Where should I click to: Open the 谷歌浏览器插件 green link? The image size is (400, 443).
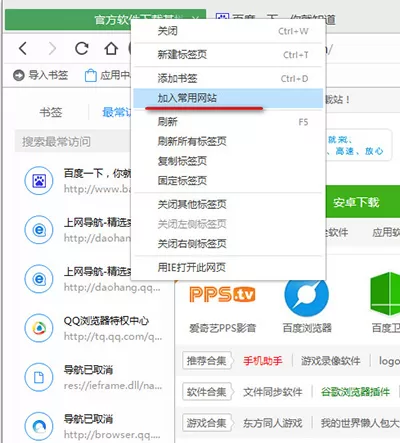click(x=355, y=392)
